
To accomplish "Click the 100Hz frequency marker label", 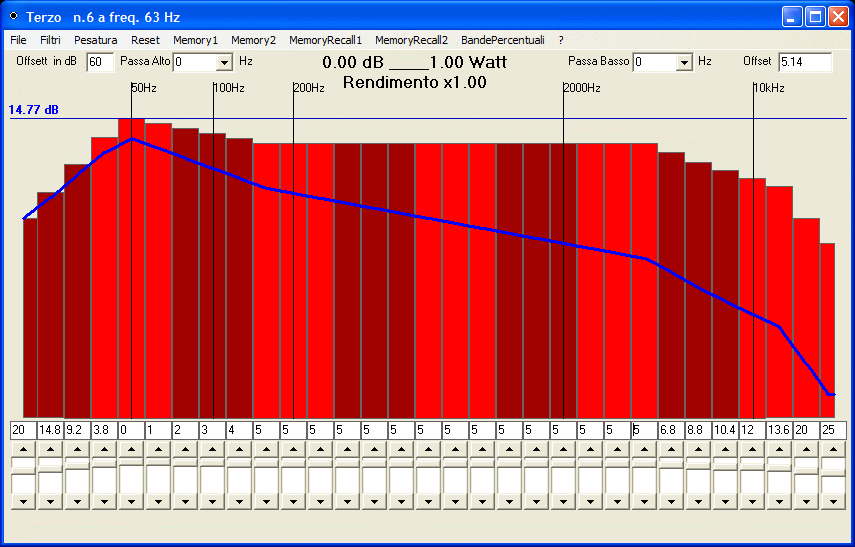I will click(x=229, y=88).
